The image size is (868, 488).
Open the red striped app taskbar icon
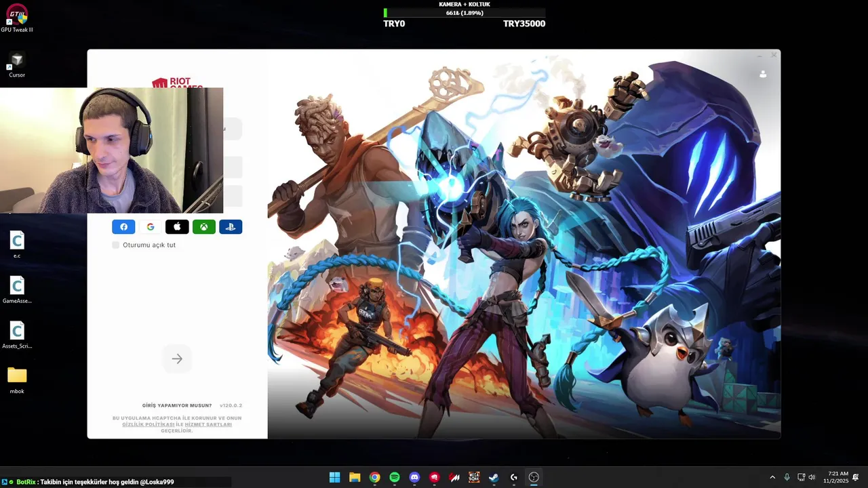(x=454, y=477)
